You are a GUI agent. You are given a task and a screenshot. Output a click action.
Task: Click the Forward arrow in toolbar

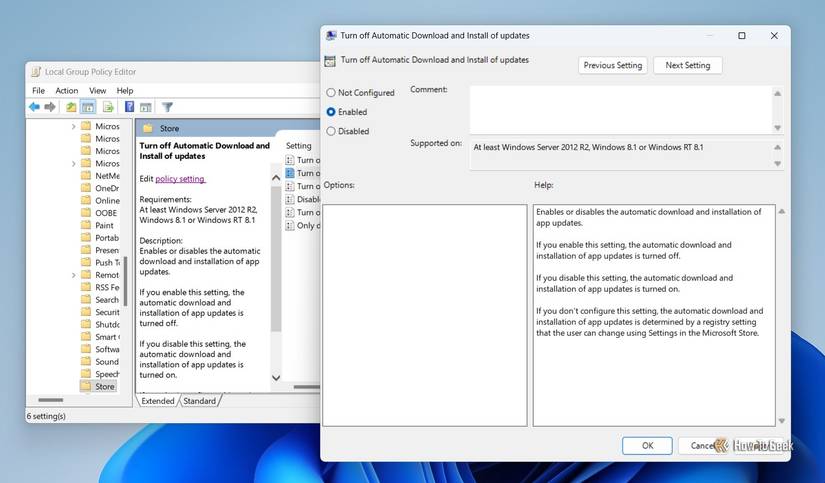coord(49,107)
